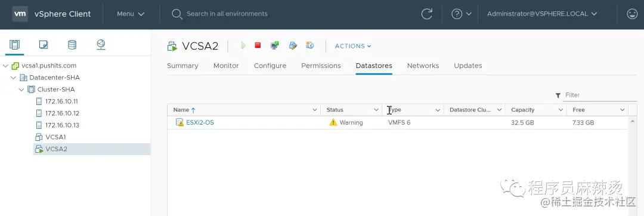This screenshot has height=216, width=644.
Task: Open the Networking inventory view icon
Action: pyautogui.click(x=101, y=44)
